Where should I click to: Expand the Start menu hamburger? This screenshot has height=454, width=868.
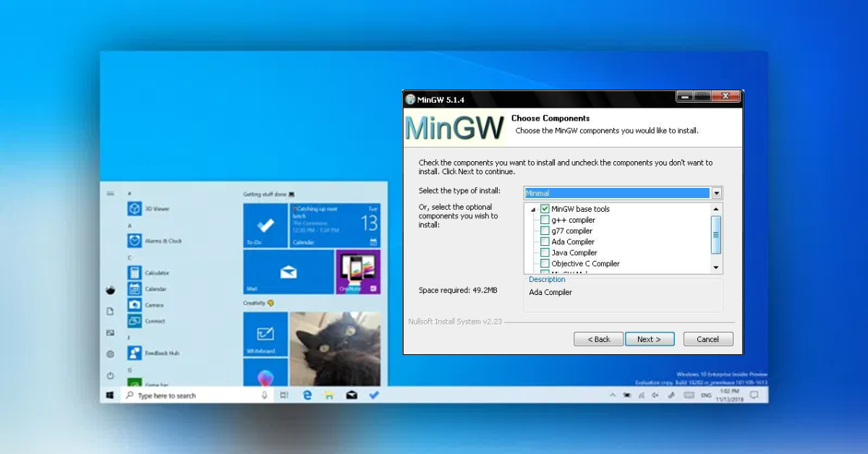tap(110, 193)
